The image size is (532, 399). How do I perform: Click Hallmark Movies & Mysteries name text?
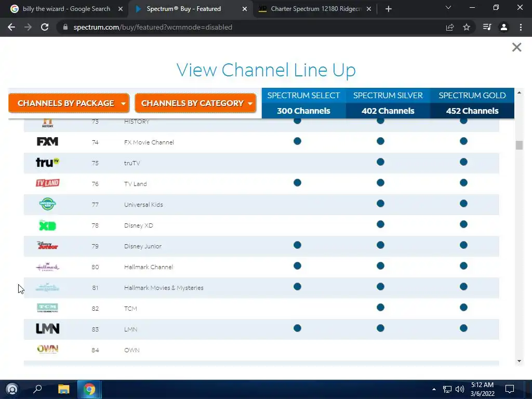[164, 288]
